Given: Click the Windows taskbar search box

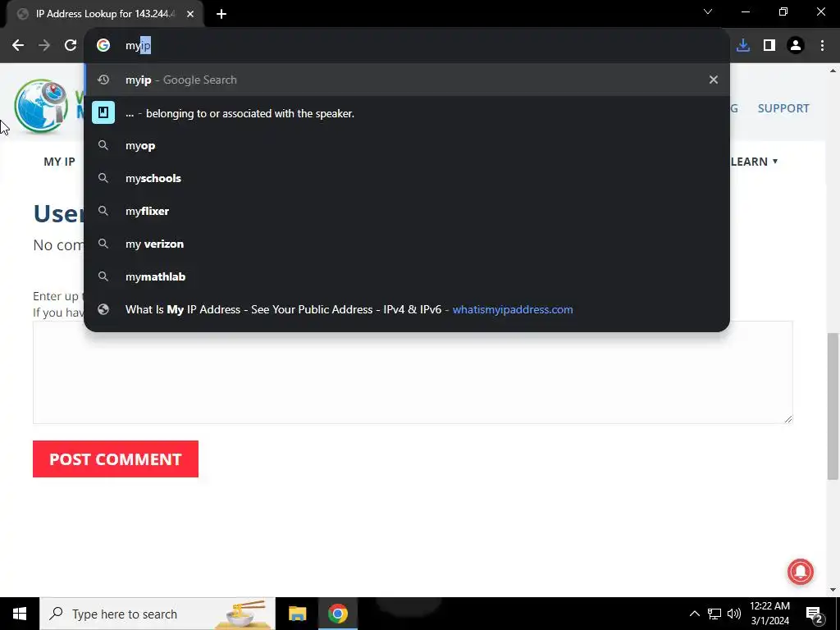Looking at the screenshot, I should pyautogui.click(x=157, y=614).
